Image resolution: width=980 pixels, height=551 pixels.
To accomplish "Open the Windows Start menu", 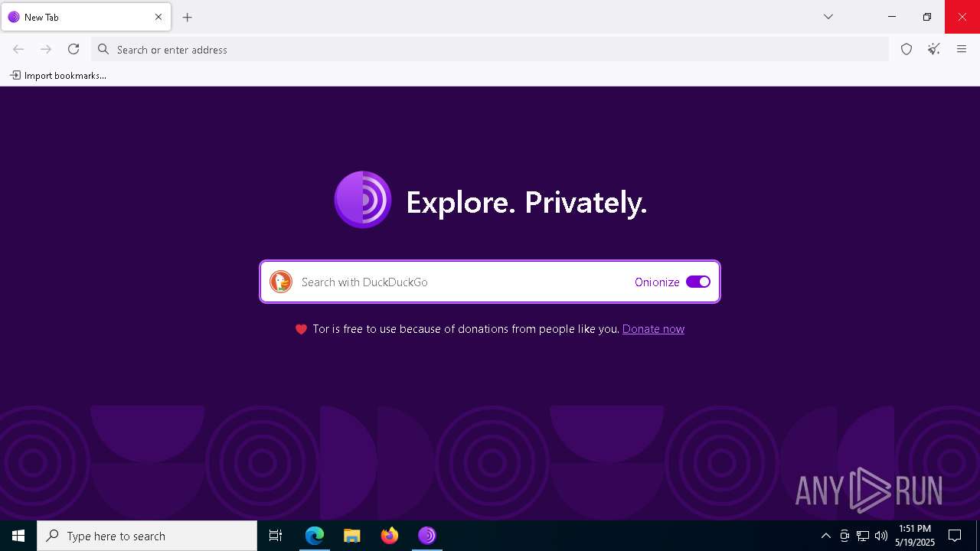I will (x=18, y=536).
